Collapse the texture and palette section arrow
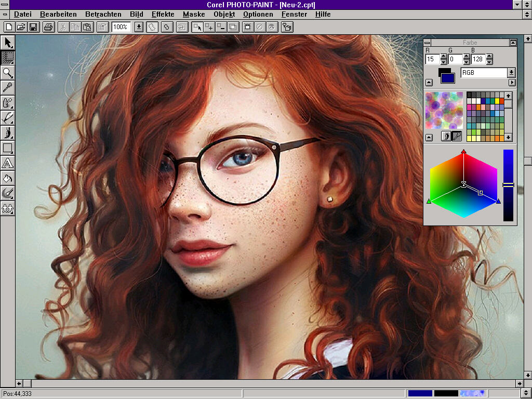The height and width of the screenshot is (399, 532). 429,138
